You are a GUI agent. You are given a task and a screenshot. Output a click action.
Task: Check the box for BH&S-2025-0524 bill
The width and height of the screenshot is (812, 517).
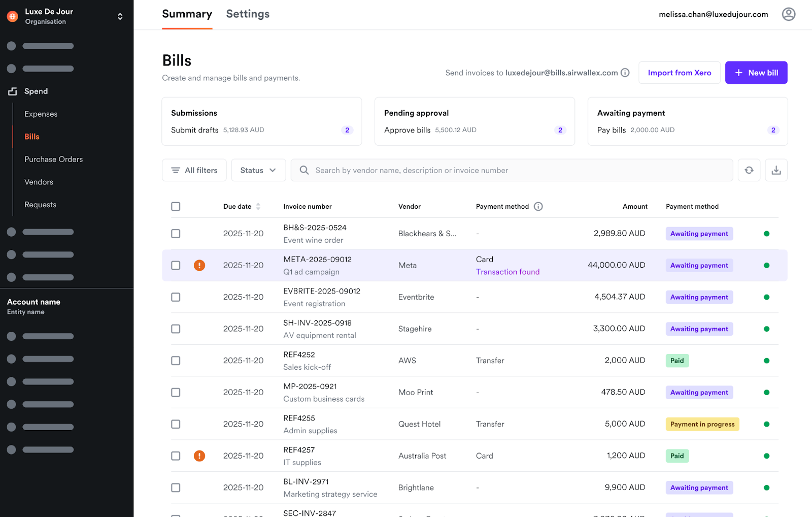[176, 234]
